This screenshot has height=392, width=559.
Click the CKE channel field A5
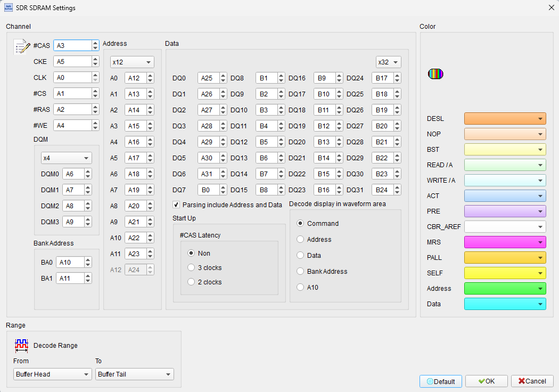[73, 62]
